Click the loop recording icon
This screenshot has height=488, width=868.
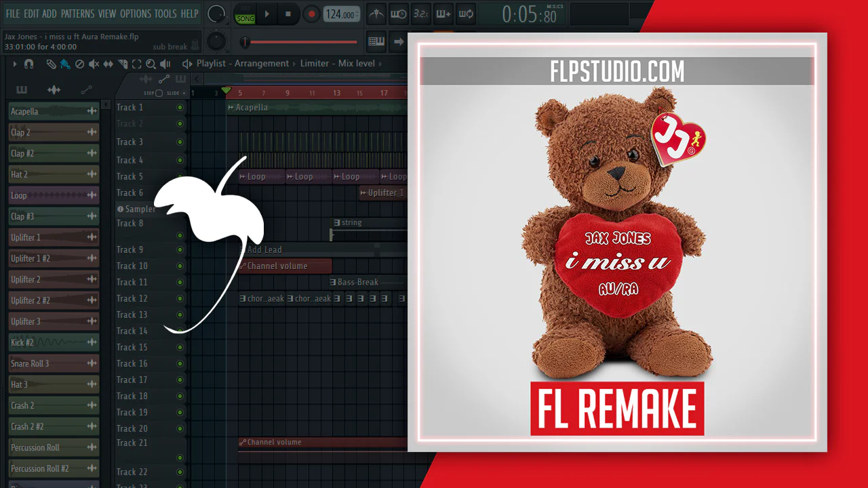point(466,14)
